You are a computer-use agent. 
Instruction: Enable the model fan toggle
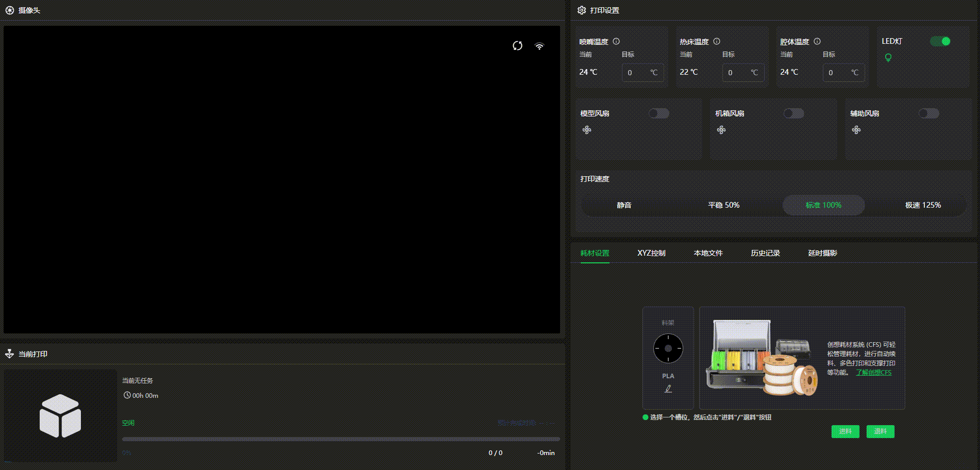(658, 113)
